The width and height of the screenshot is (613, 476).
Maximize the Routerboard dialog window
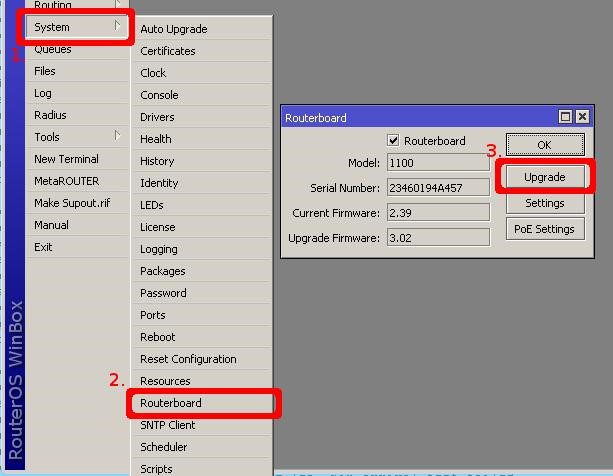[565, 118]
